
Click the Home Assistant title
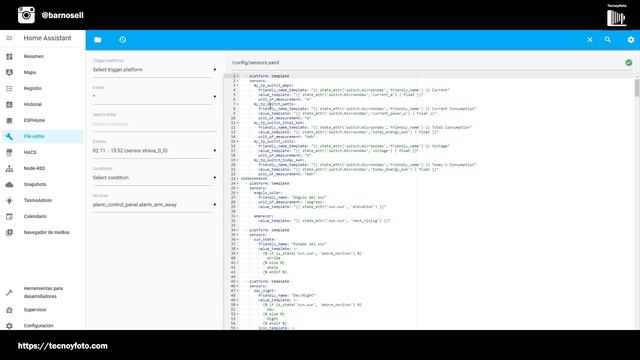pos(47,38)
